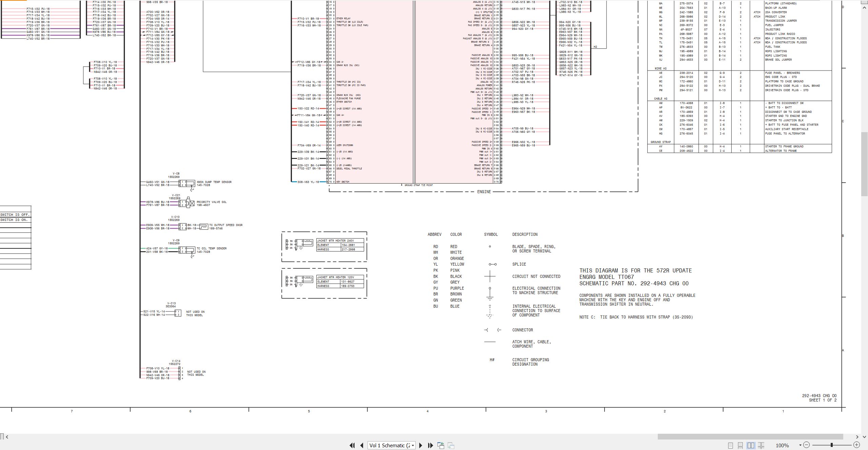
Task: Click the horizontal scroll-right arrow
Action: coord(857,437)
